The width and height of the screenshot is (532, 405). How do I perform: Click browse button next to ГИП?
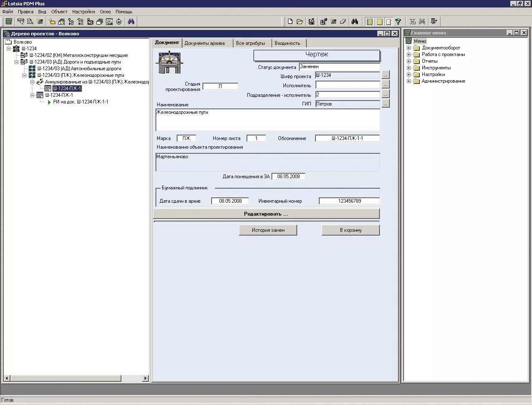coord(386,104)
